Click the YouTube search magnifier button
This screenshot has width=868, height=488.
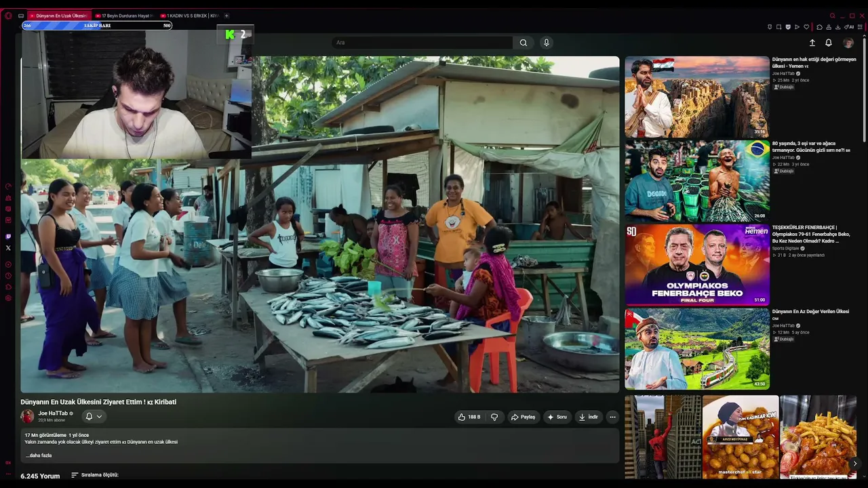(x=524, y=43)
